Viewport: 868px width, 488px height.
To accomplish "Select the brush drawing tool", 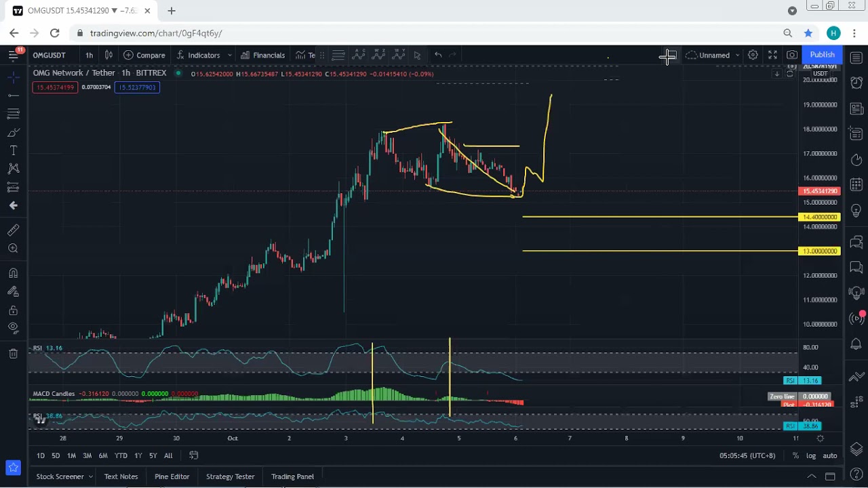I will (x=13, y=132).
